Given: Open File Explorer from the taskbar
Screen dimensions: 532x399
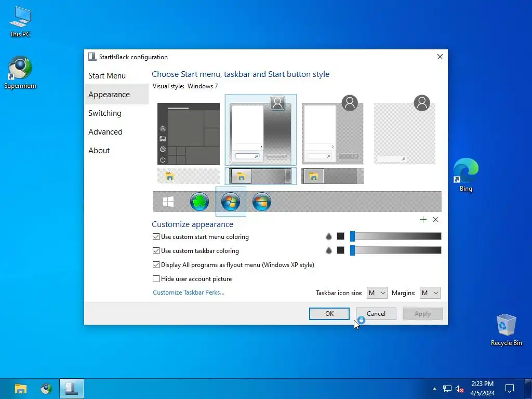Looking at the screenshot, I should [21, 389].
